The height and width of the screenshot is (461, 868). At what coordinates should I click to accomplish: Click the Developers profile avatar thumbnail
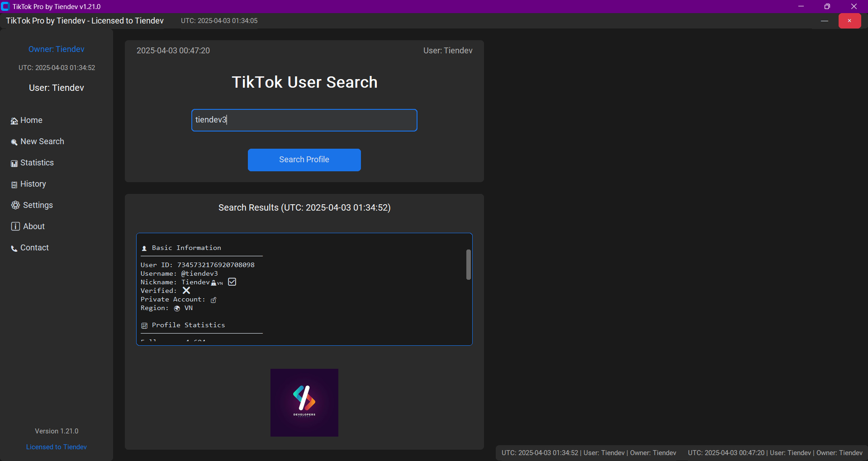(x=304, y=402)
